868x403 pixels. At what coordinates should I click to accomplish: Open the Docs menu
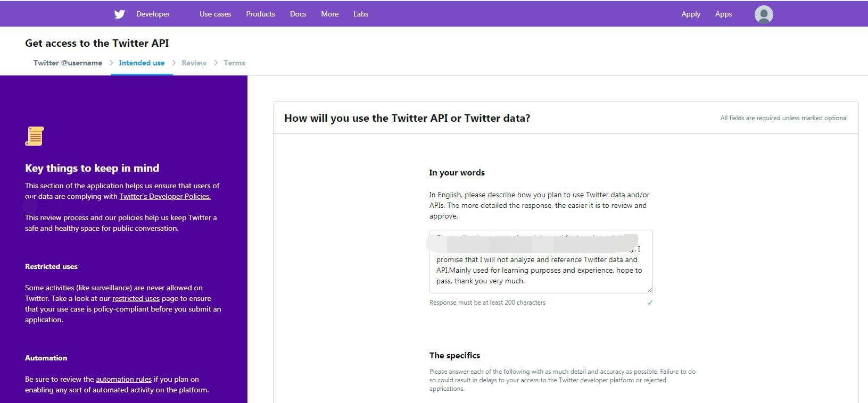coord(298,14)
